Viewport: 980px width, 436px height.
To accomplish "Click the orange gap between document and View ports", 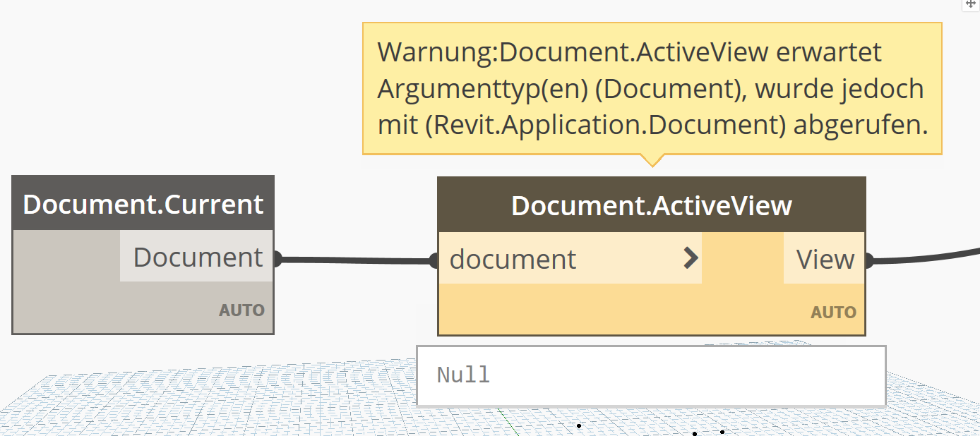I will (742, 259).
